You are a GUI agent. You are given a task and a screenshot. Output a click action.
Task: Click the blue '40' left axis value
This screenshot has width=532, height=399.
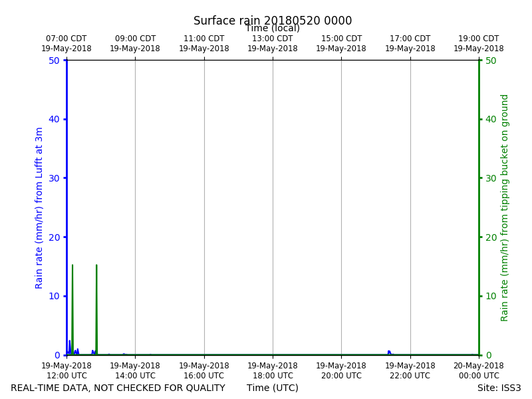pos(54,120)
